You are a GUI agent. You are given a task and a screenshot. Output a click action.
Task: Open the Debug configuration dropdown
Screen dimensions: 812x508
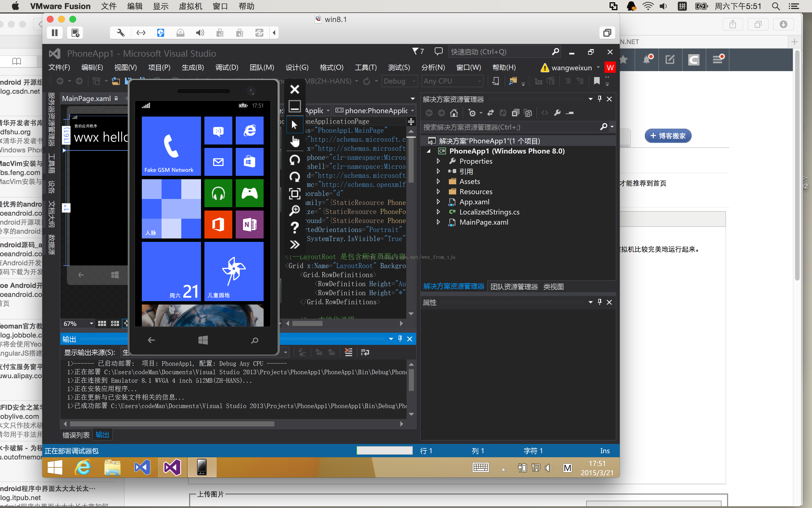click(x=399, y=81)
